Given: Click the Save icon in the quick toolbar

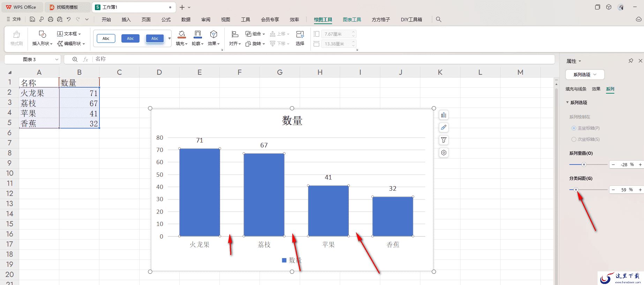Looking at the screenshot, I should click(32, 20).
